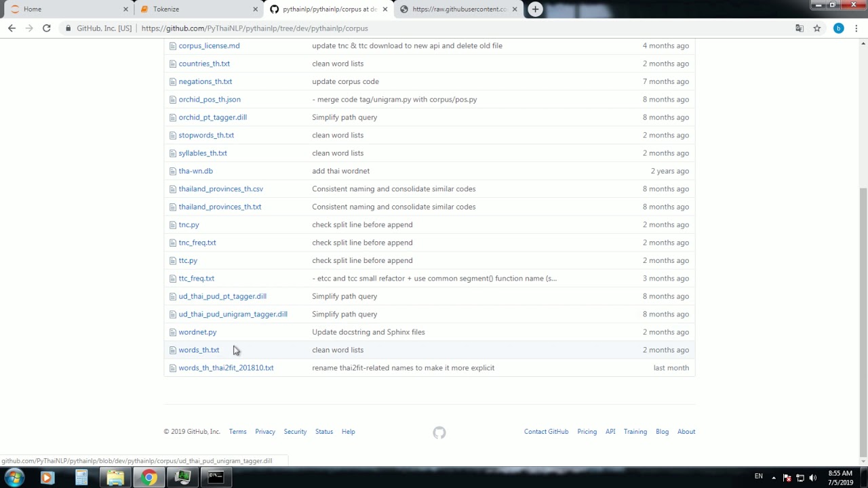Click the browser back arrow
868x488 pixels.
(x=12, y=28)
